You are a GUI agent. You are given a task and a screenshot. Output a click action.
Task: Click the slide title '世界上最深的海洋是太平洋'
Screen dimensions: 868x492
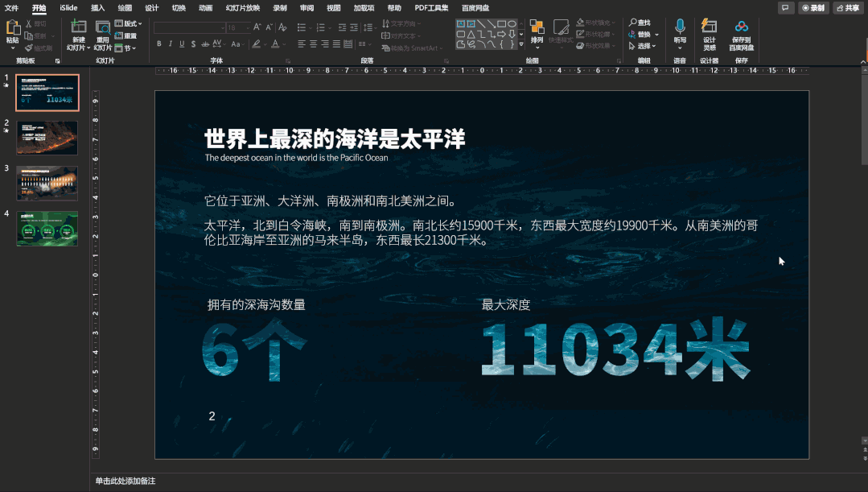[x=335, y=139]
